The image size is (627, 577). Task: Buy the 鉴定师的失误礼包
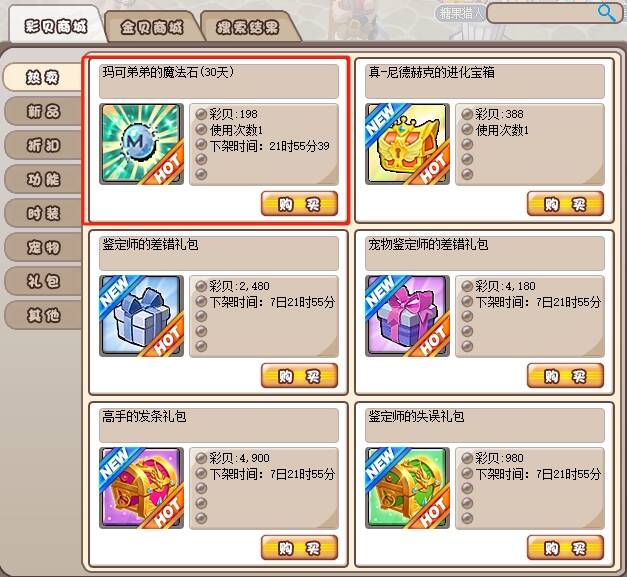point(565,548)
